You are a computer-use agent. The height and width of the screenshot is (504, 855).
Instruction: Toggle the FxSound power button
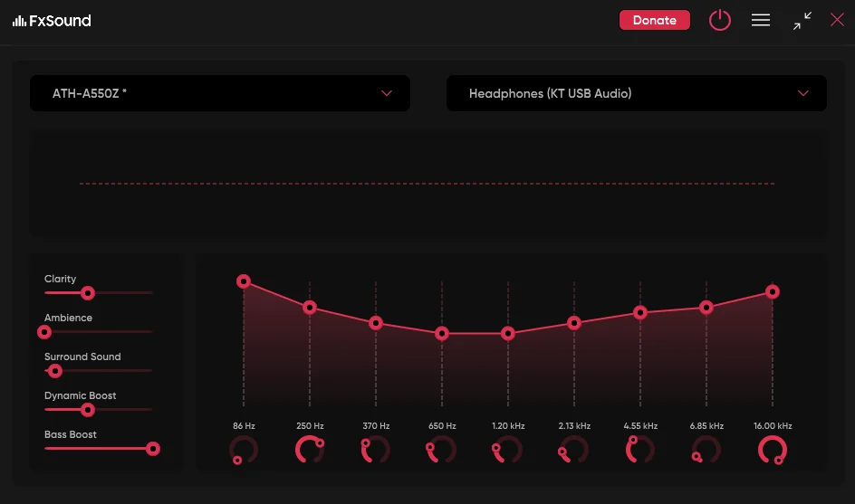(720, 20)
